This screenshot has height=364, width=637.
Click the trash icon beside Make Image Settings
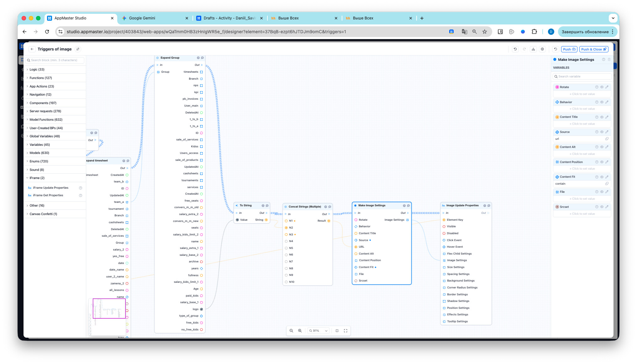[x=609, y=60]
